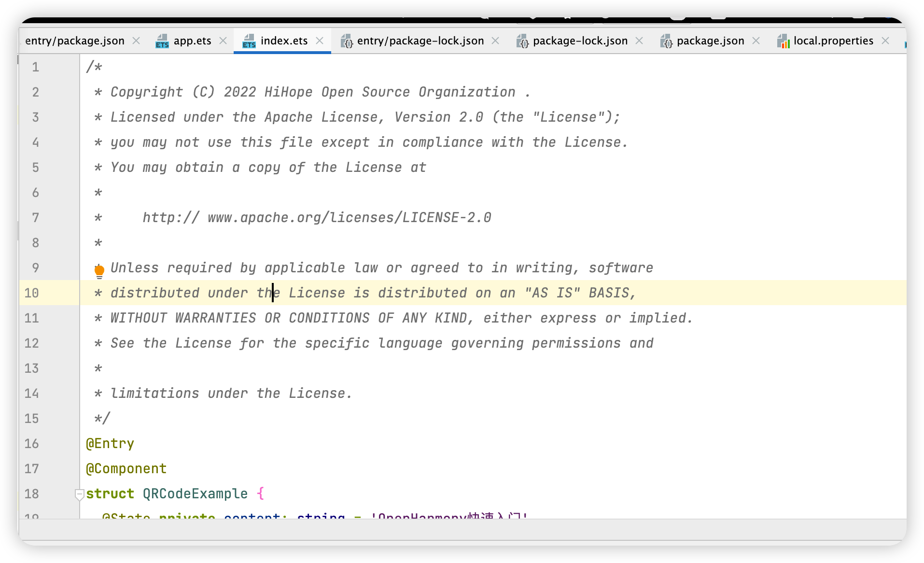Click the properties file icon on local.properties tab

[x=783, y=42]
